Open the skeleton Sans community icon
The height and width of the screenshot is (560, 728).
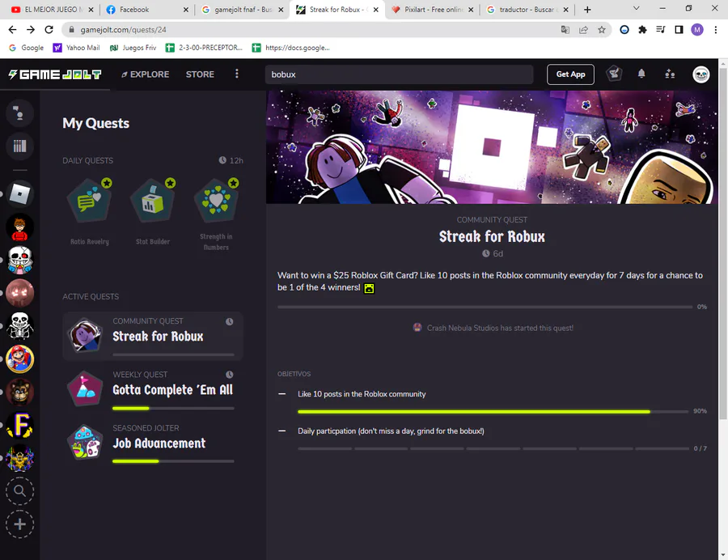[19, 326]
